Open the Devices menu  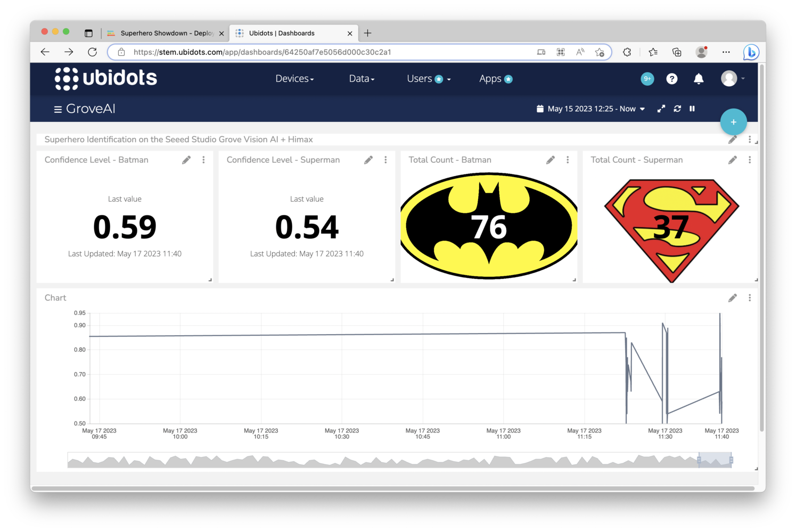(294, 79)
